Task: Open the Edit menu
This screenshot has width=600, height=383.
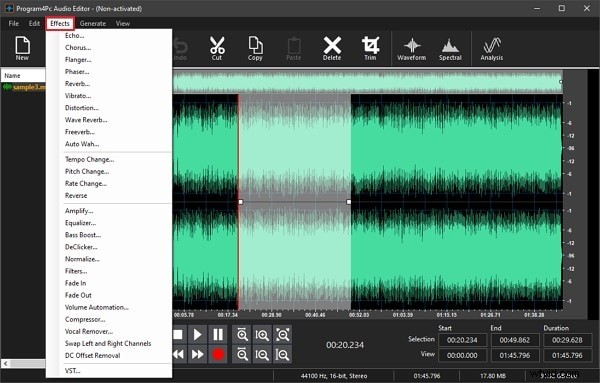Action: (x=34, y=23)
